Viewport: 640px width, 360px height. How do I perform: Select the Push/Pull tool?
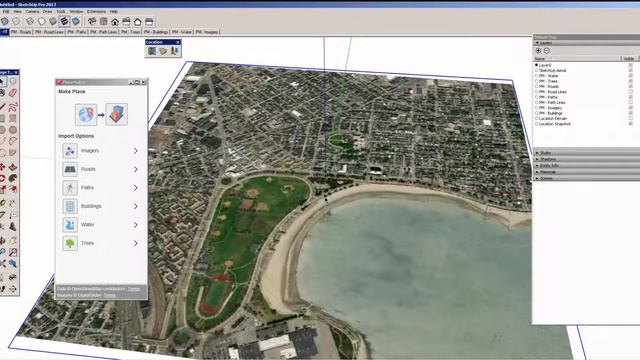pyautogui.click(x=13, y=167)
